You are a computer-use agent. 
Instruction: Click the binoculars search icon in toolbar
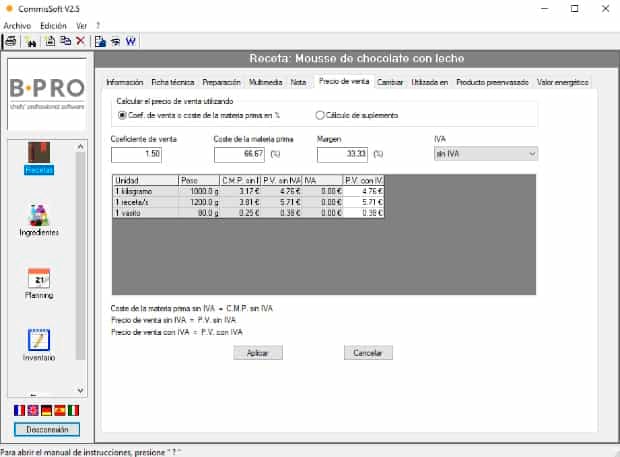pos(30,41)
